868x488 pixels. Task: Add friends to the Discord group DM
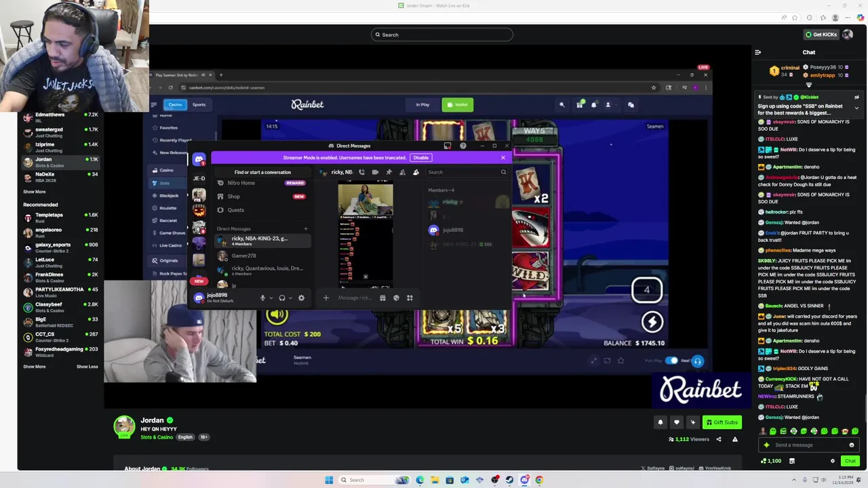pos(402,172)
